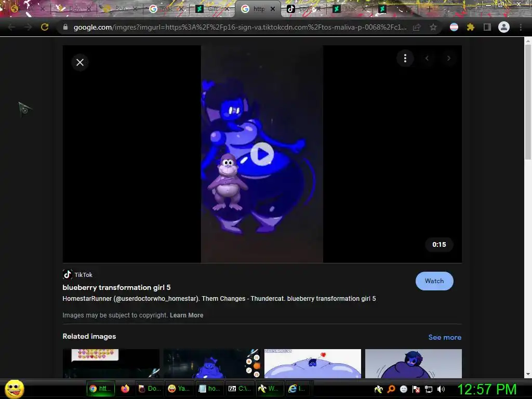Open the Extensions puzzle piece menu

pyautogui.click(x=470, y=27)
